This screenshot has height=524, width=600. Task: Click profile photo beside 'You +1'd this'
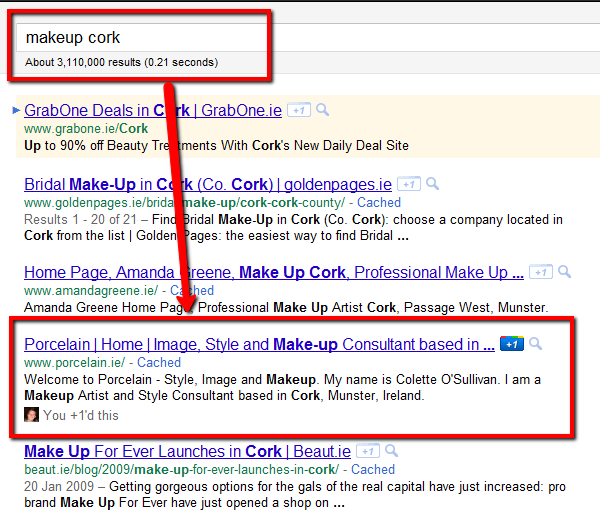(x=31, y=415)
